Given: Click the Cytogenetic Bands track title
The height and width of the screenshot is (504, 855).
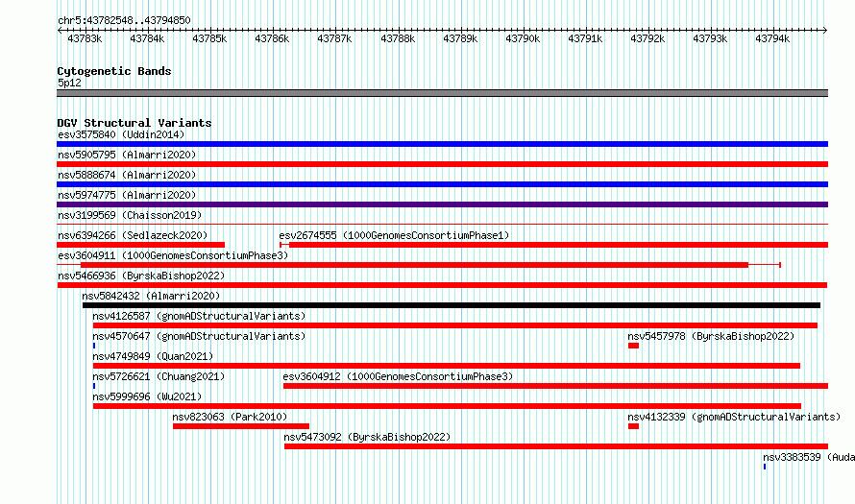Looking at the screenshot, I should pos(114,71).
